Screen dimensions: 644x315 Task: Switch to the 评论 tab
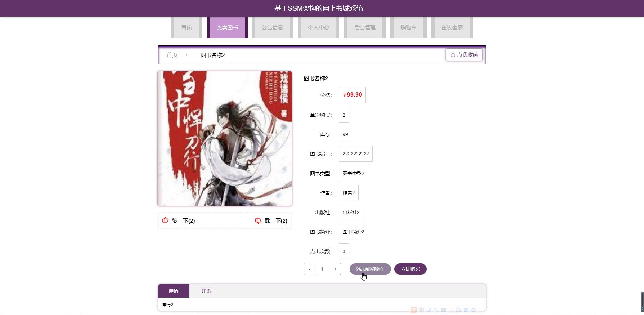[x=206, y=291]
